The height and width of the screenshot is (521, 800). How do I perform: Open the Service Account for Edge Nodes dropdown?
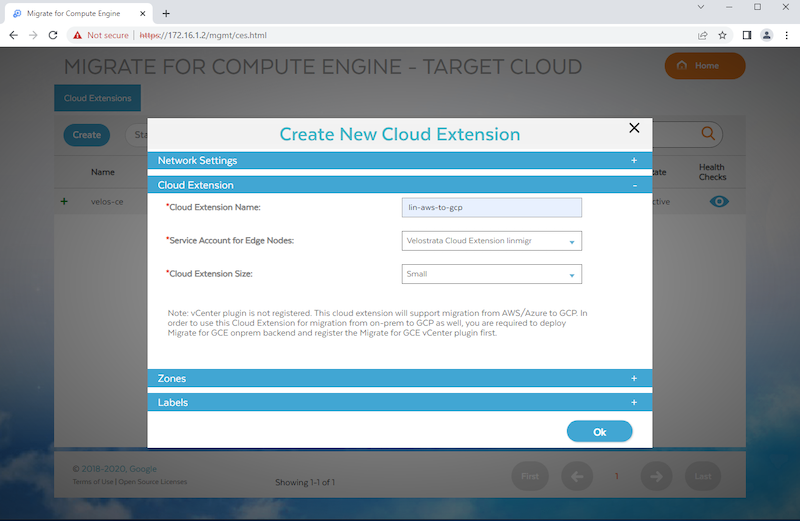pos(490,241)
